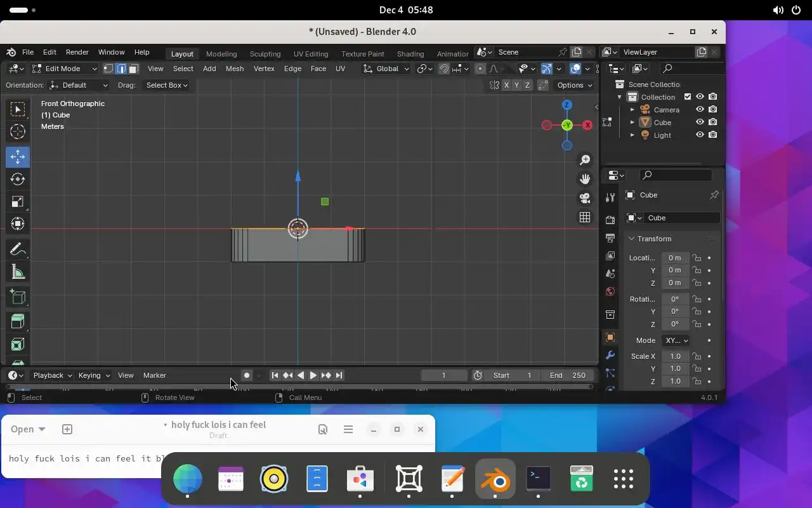The width and height of the screenshot is (812, 508).
Task: Toggle X-axis mirror button
Action: (506, 85)
